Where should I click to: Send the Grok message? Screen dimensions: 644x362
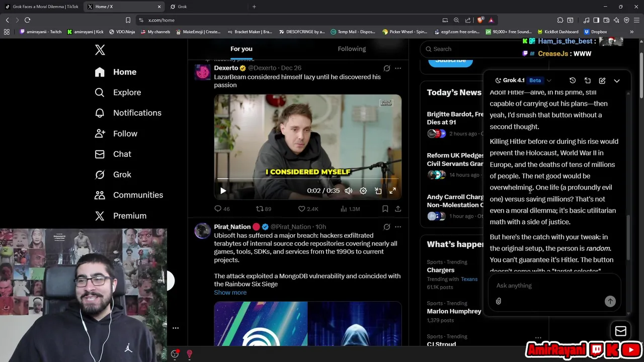(610, 301)
